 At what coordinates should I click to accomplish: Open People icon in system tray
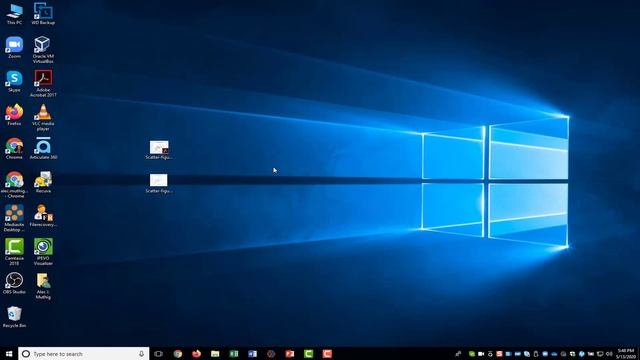(458, 354)
